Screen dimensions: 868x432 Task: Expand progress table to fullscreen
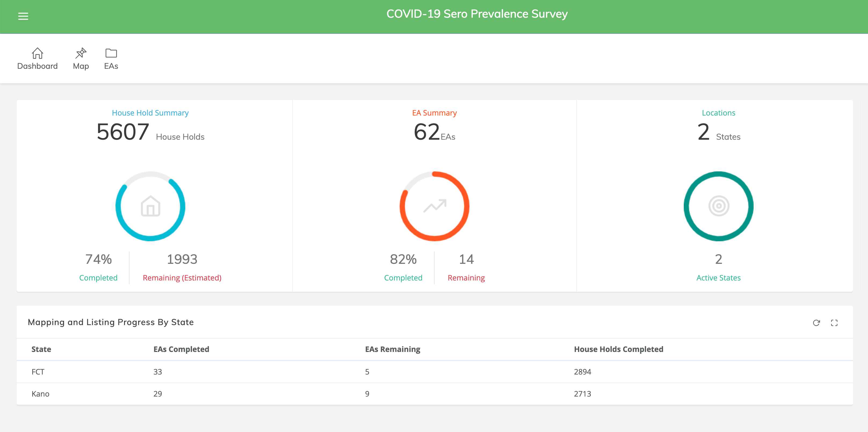click(x=834, y=323)
